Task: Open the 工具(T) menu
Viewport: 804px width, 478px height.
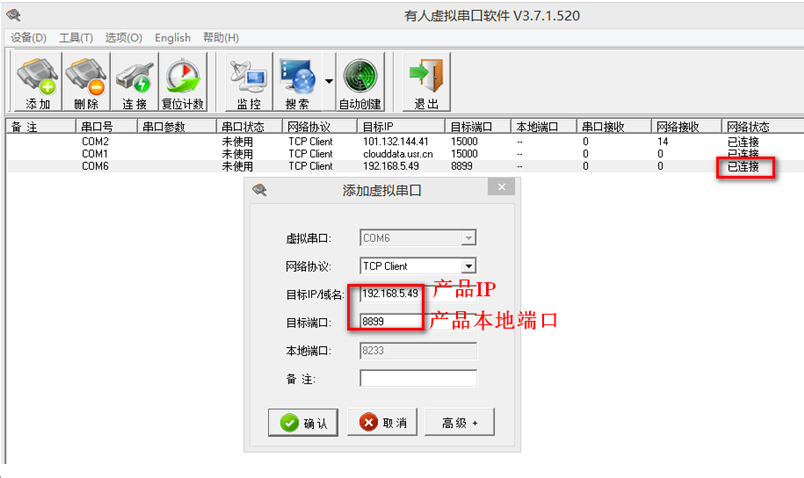Action: coord(76,37)
